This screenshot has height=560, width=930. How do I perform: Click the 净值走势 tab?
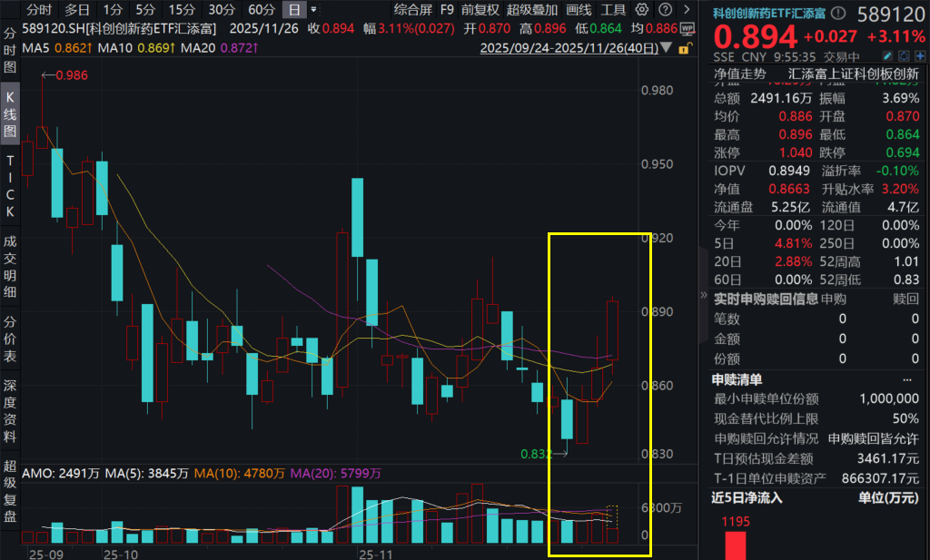tap(739, 74)
